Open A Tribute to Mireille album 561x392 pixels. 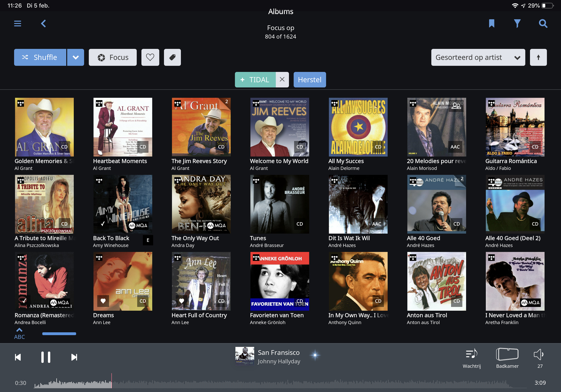click(44, 204)
